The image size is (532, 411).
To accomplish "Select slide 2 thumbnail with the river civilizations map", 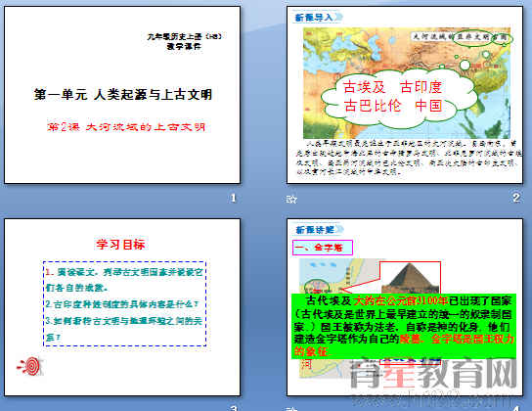I will 405,95.
